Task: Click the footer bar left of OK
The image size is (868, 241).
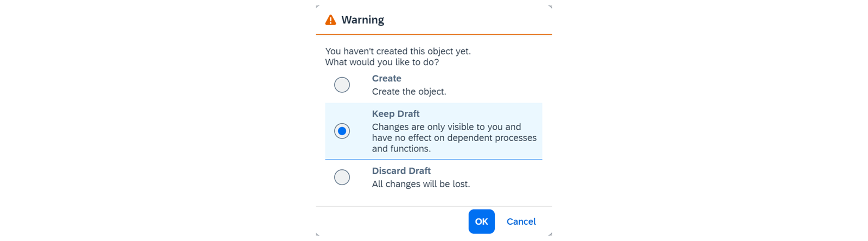Action: click(x=392, y=221)
